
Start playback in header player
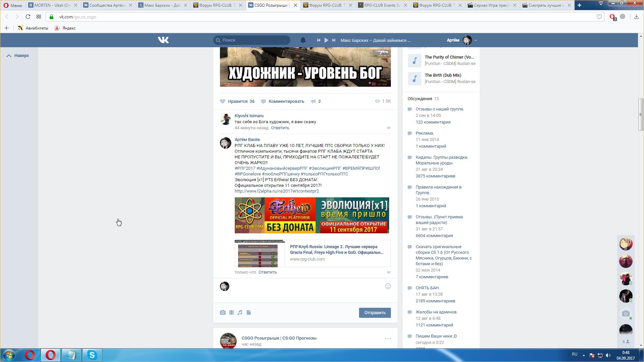[x=326, y=40]
